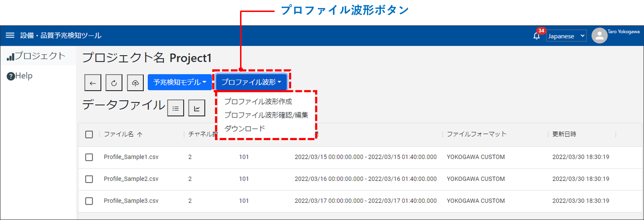
Task: Check the Profile_Sample2.csv row checkbox
Action: coord(89,179)
